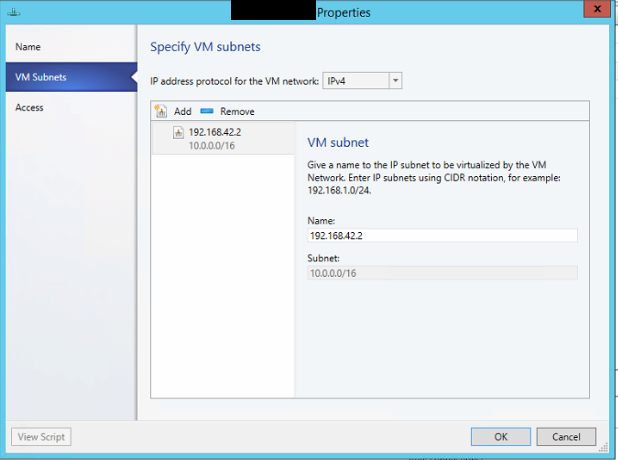
Task: Click the Add label in subnet toolbar
Action: click(183, 111)
